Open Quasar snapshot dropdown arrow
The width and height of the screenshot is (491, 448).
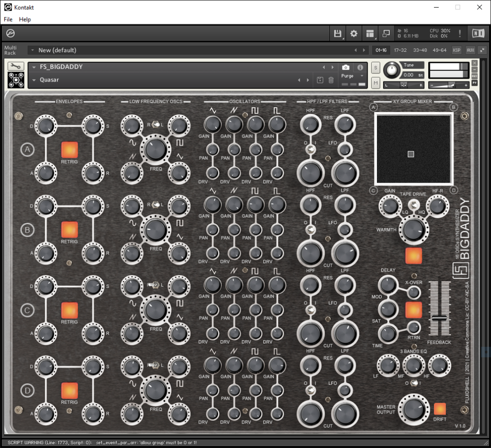34,80
